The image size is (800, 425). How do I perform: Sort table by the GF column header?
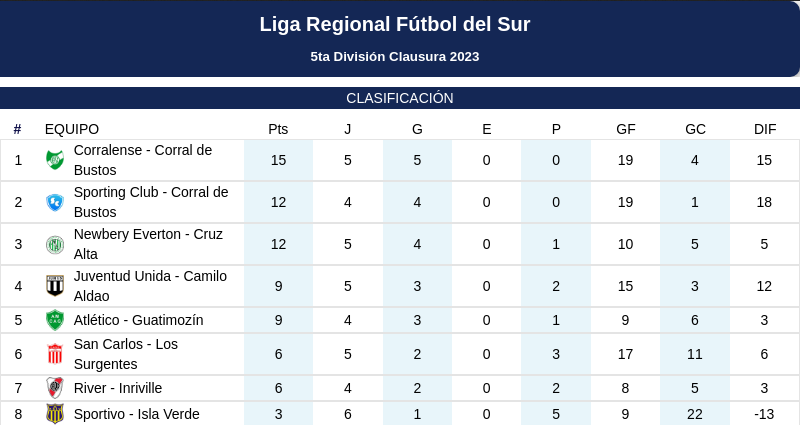coord(626,129)
